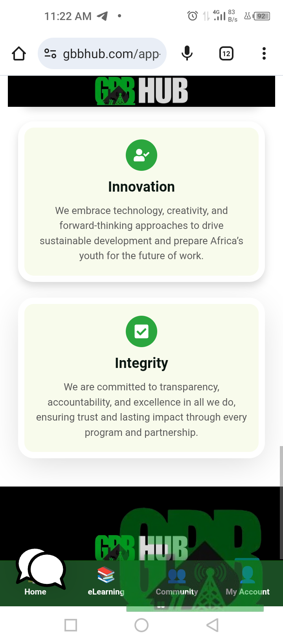
Task: Open site info icon in address bar
Action: tap(50, 53)
